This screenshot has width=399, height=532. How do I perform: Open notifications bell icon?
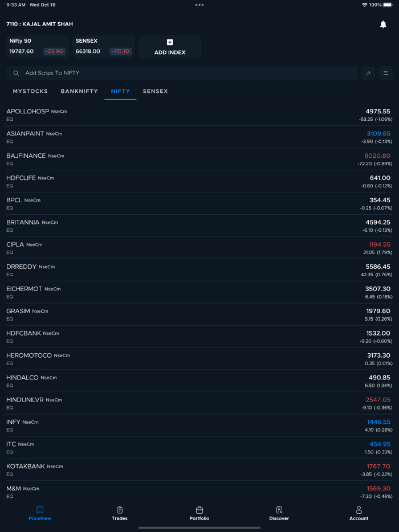tap(383, 24)
